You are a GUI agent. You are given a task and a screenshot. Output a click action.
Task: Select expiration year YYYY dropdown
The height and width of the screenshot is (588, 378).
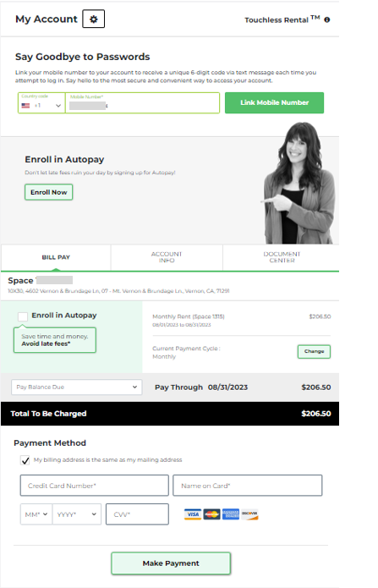[x=77, y=514]
